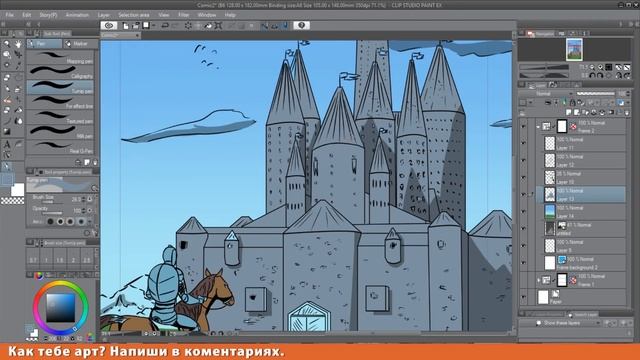Expand the anti-aliasing options arrow

[91, 222]
